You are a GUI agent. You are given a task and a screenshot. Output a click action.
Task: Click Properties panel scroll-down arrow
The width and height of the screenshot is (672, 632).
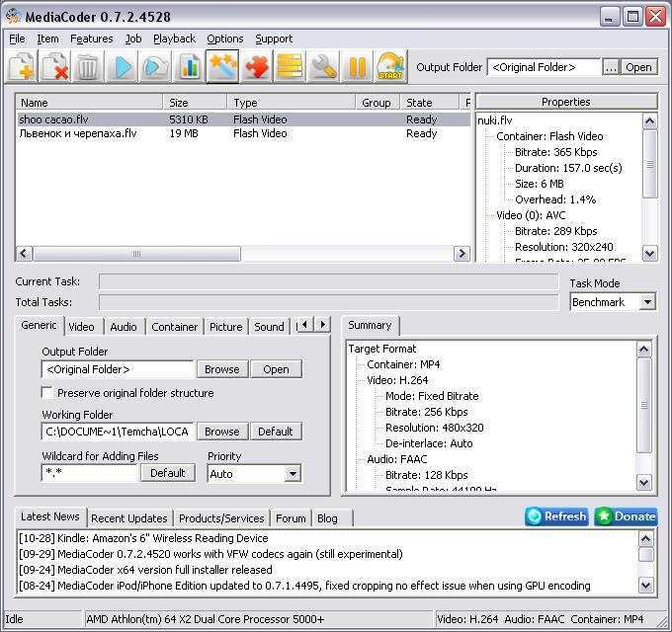tap(649, 253)
